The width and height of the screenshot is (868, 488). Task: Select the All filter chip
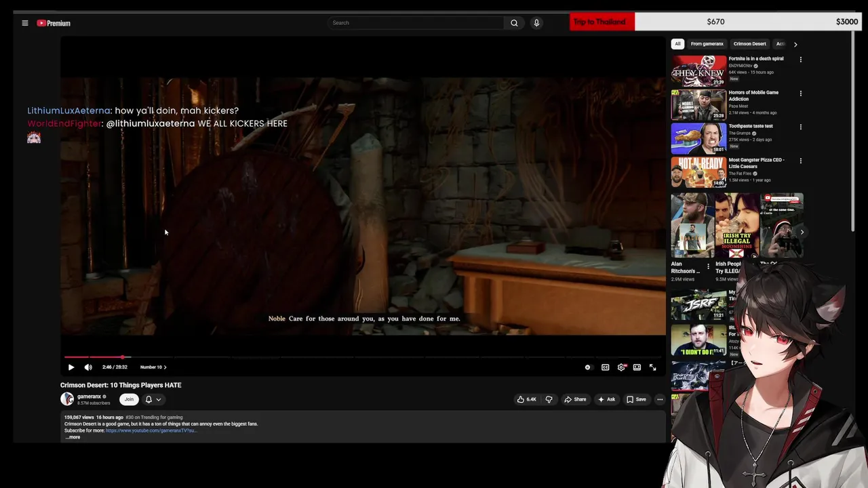tap(677, 44)
